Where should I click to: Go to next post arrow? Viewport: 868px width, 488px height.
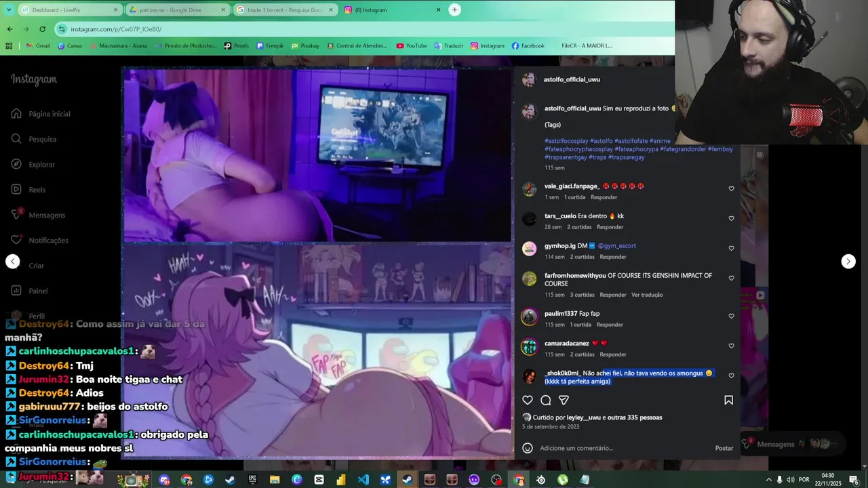click(848, 262)
